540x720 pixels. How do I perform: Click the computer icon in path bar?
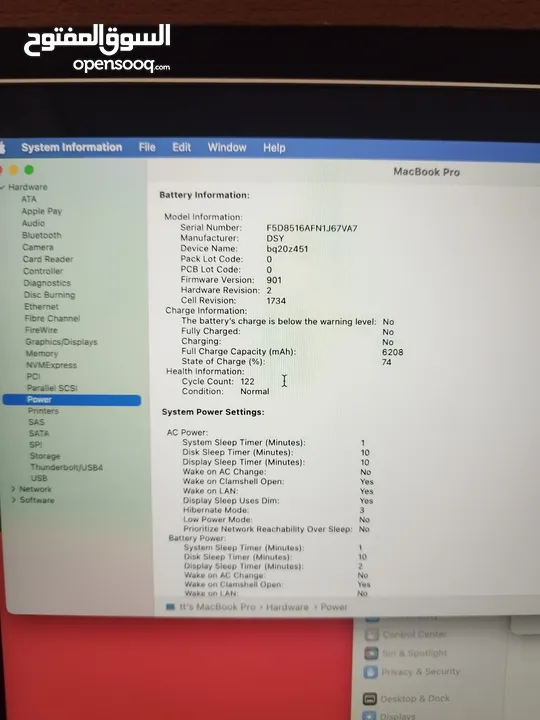point(170,607)
